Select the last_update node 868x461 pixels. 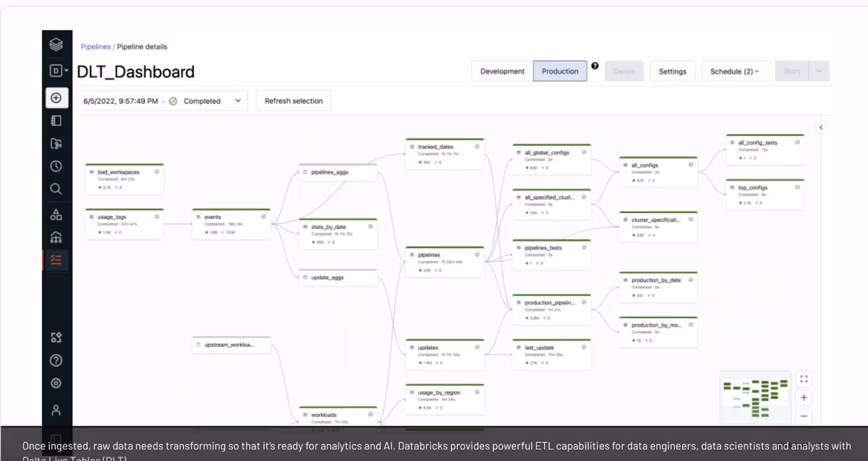point(551,354)
